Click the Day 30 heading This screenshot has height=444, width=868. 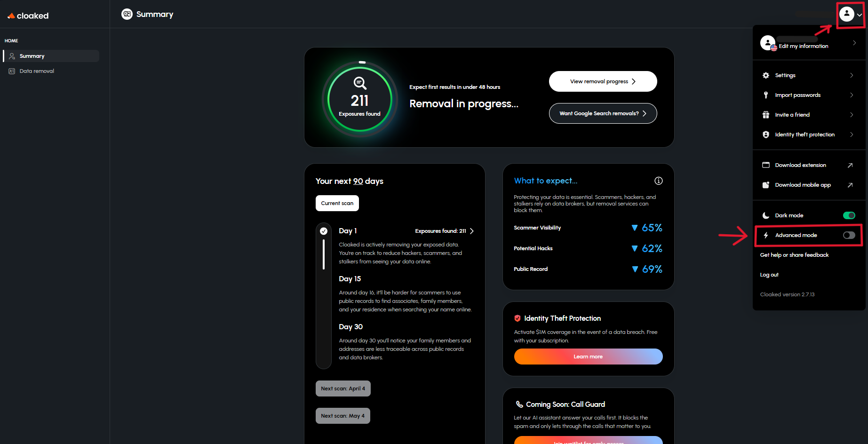tap(351, 327)
